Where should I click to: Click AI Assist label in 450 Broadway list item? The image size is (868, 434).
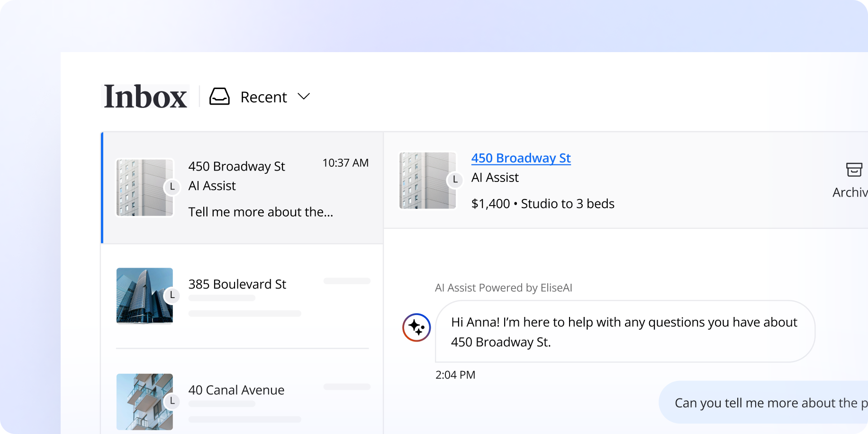(212, 186)
